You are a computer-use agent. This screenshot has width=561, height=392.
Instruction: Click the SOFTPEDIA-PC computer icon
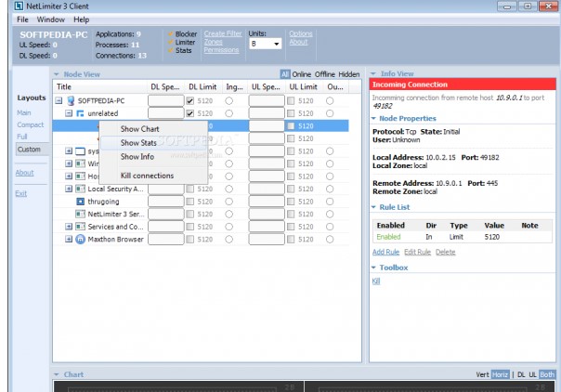[71, 100]
